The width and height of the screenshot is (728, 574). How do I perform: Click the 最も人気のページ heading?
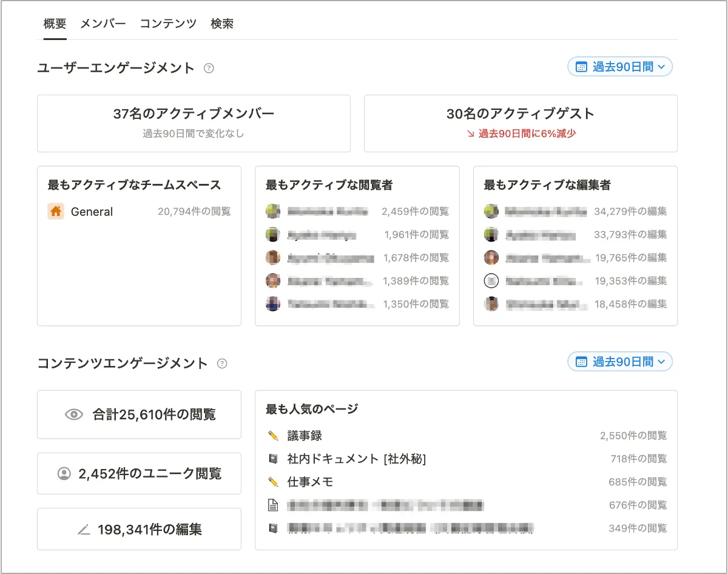click(312, 409)
